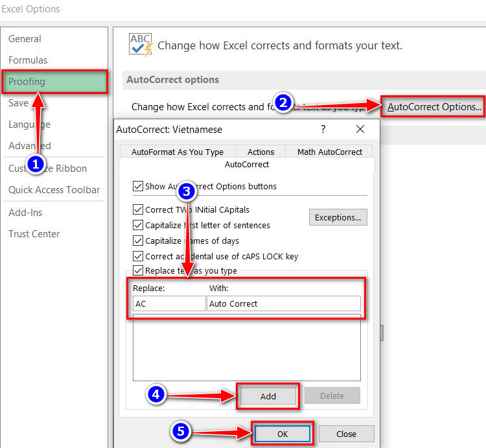Uncheck Replace text as you type

tap(138, 270)
